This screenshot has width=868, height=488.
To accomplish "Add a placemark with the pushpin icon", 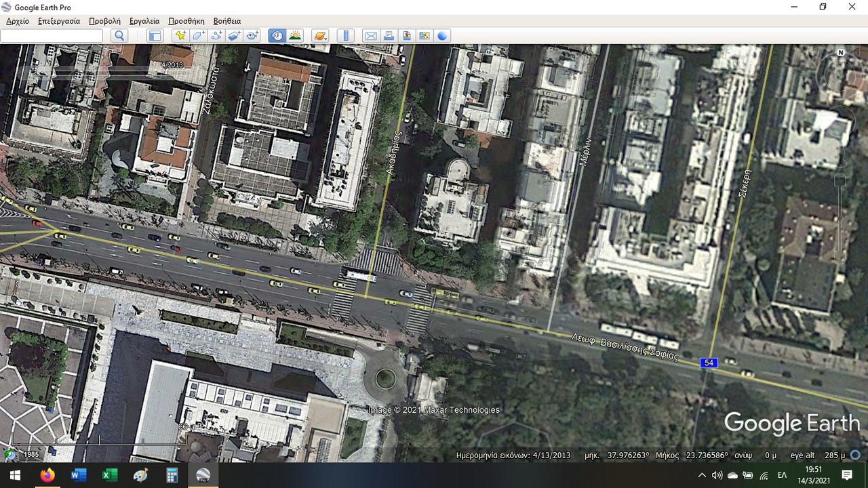I will click(180, 36).
